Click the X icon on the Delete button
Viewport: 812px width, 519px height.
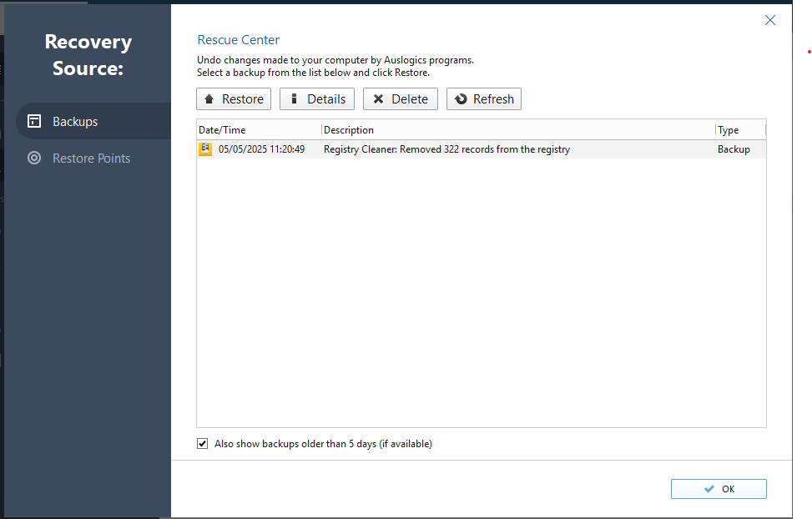point(378,99)
